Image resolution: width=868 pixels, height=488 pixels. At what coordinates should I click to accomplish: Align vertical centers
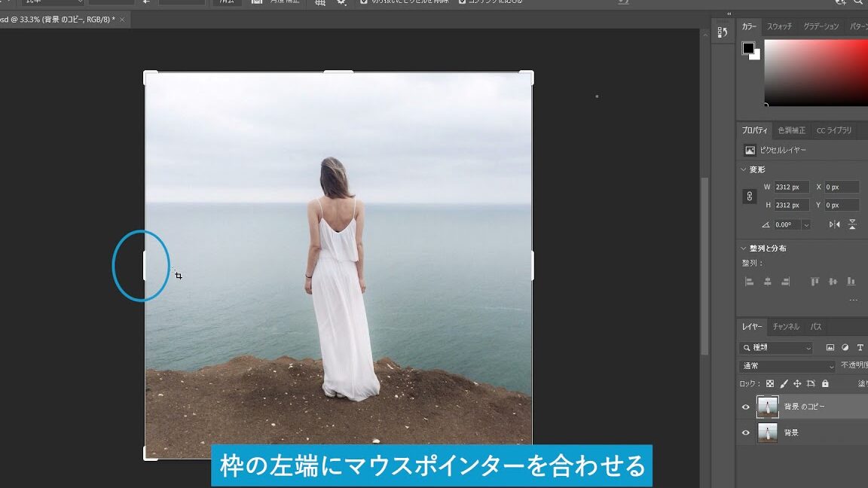pyautogui.click(x=833, y=282)
